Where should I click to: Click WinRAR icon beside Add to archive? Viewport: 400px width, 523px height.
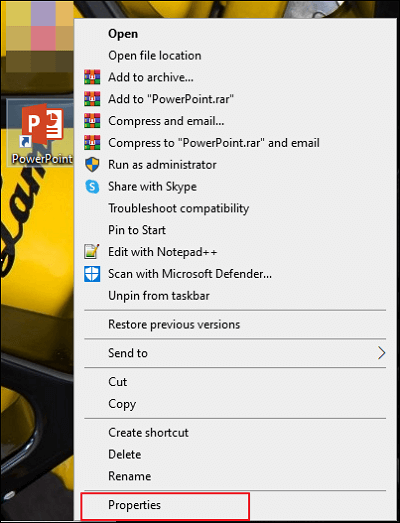pos(92,77)
